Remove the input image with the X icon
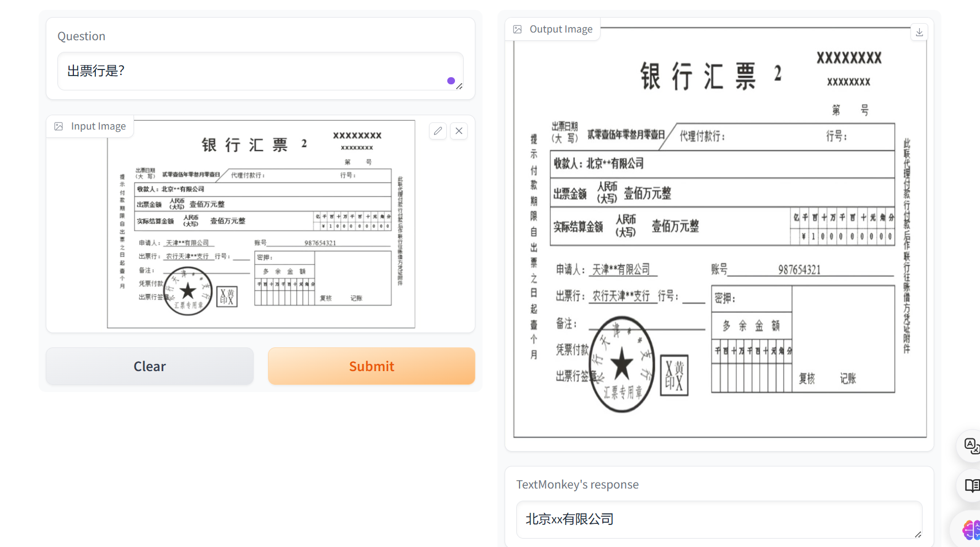Viewport: 980px width, 547px height. pos(459,131)
